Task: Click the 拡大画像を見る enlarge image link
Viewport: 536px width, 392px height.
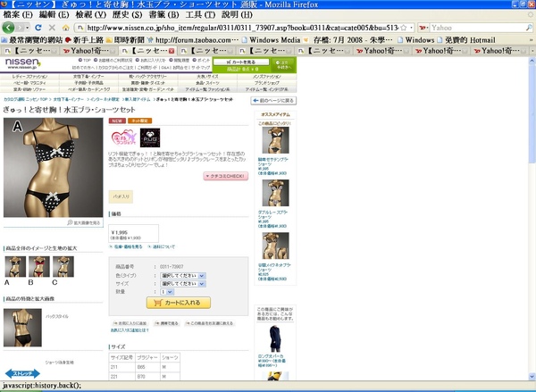Action: pos(84,223)
